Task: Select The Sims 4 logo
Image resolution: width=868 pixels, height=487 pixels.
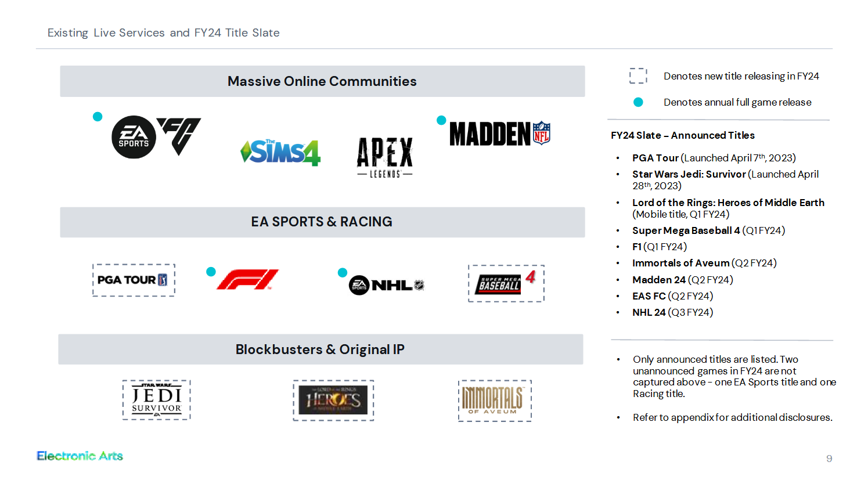Action: pos(280,153)
